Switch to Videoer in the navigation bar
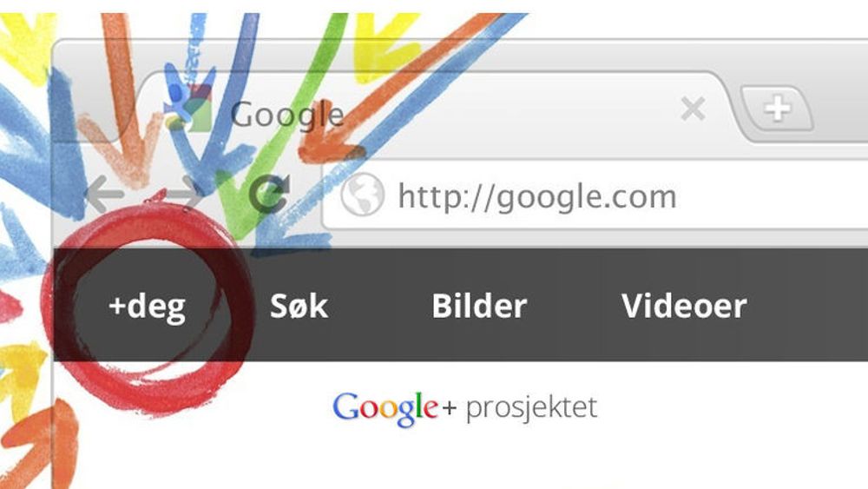 (x=684, y=306)
